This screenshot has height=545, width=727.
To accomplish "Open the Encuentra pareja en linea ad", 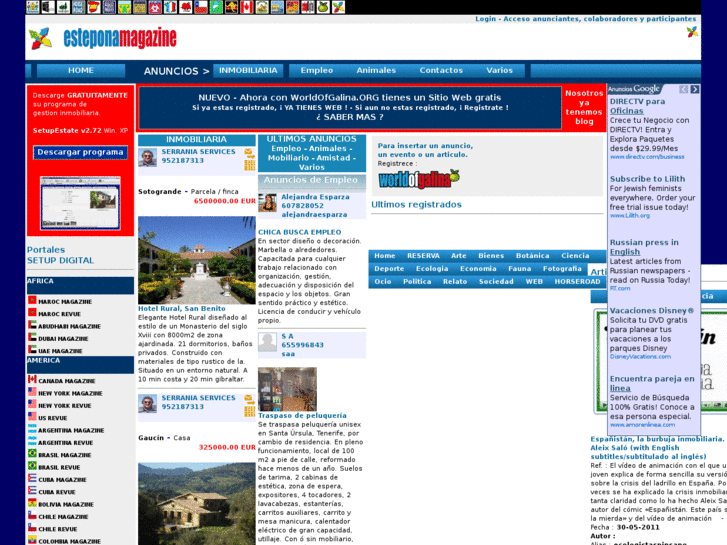I will [x=652, y=384].
